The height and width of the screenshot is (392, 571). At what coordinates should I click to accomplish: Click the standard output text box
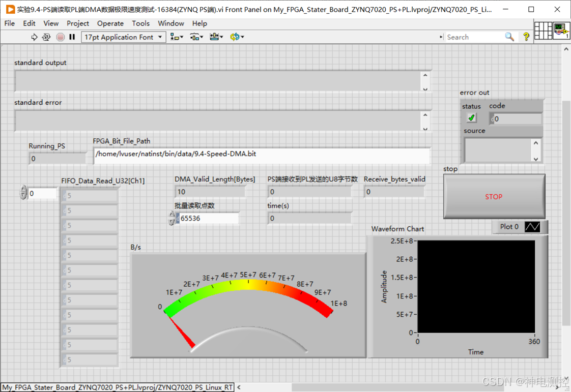(x=218, y=81)
